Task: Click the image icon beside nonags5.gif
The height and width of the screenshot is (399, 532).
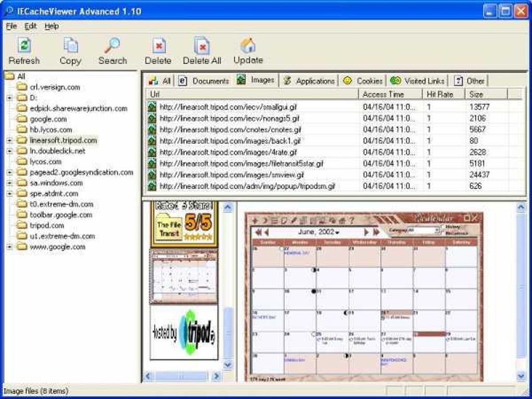Action: click(x=152, y=118)
